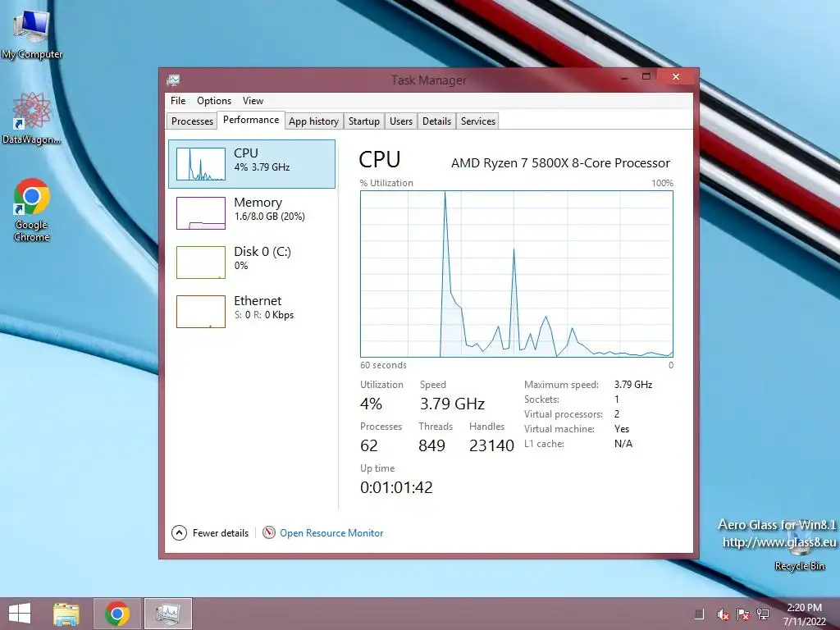Open the DataWagon desktop shortcut
The image size is (840, 630).
tap(32, 118)
